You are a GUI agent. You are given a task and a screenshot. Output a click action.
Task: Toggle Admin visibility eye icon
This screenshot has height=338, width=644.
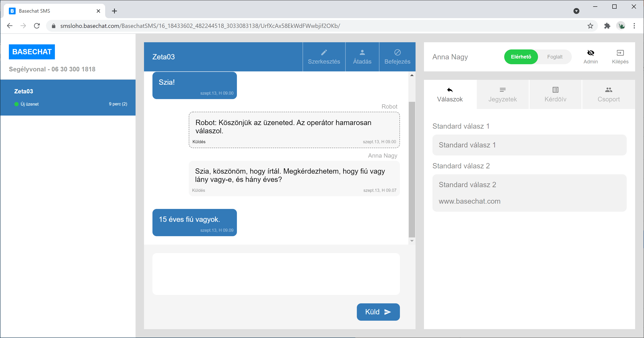[x=591, y=53]
